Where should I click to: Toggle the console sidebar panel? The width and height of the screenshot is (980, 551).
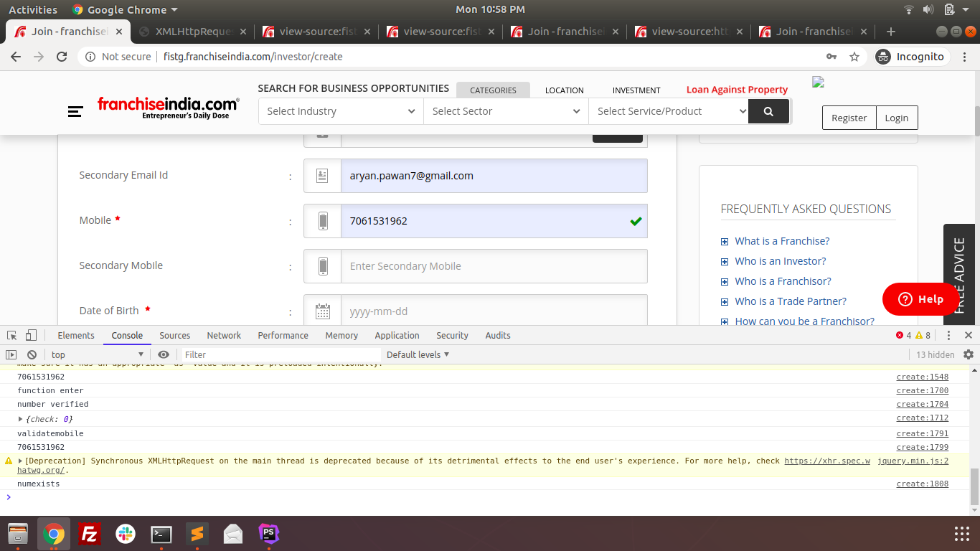[11, 354]
